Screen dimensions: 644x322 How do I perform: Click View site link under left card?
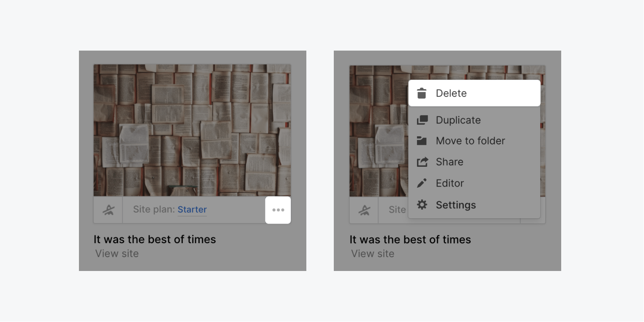[117, 253]
